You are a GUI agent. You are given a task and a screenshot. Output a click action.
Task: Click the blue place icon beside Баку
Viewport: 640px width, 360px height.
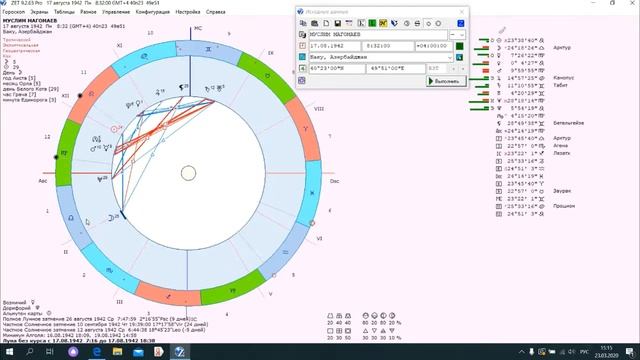click(302, 57)
